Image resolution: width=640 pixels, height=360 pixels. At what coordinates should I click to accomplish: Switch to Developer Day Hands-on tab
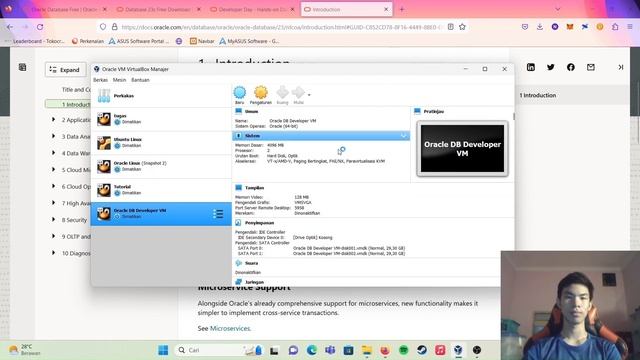252,9
